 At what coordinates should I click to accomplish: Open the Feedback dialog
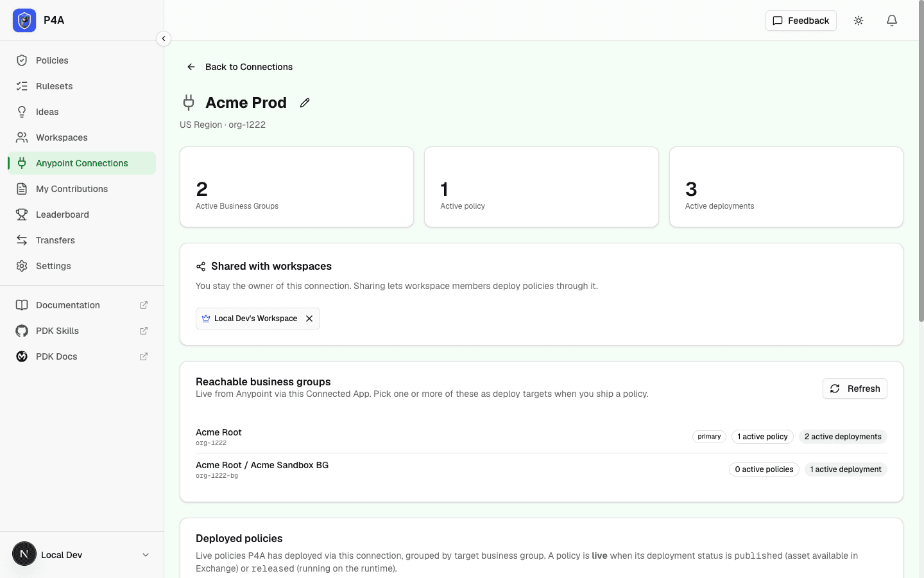[801, 21]
